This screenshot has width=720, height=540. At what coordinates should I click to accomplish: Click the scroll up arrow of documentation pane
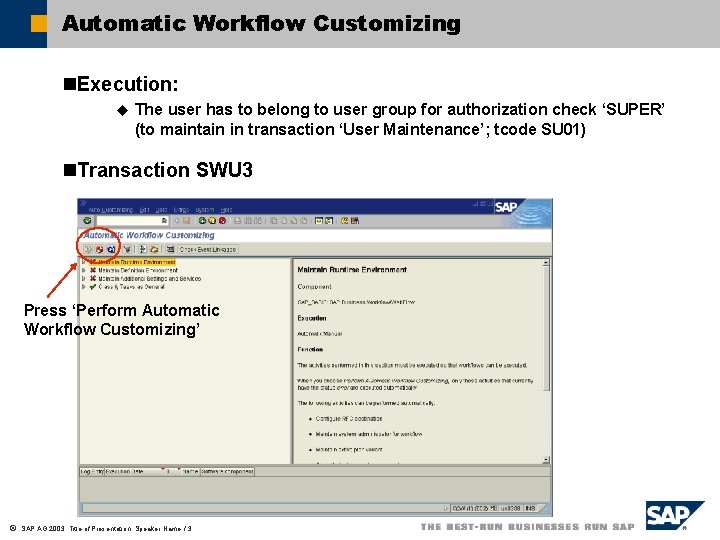546,263
